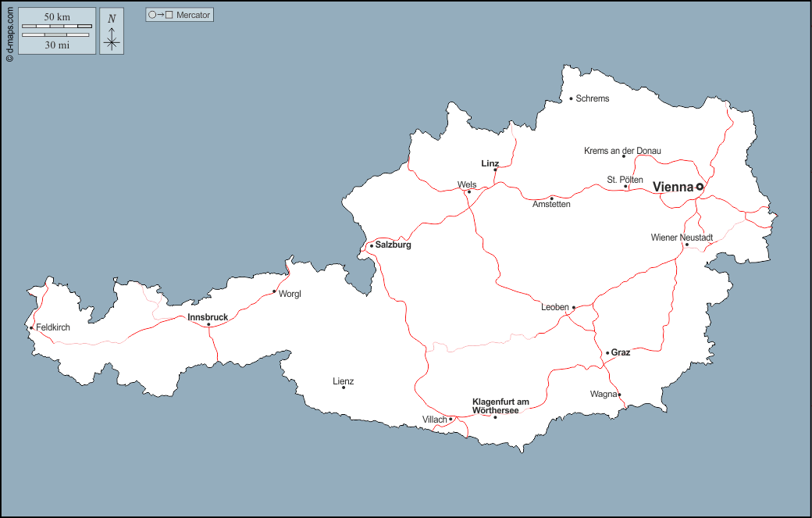Click the Graz city dot marker
This screenshot has height=518, width=812.
[x=607, y=353]
